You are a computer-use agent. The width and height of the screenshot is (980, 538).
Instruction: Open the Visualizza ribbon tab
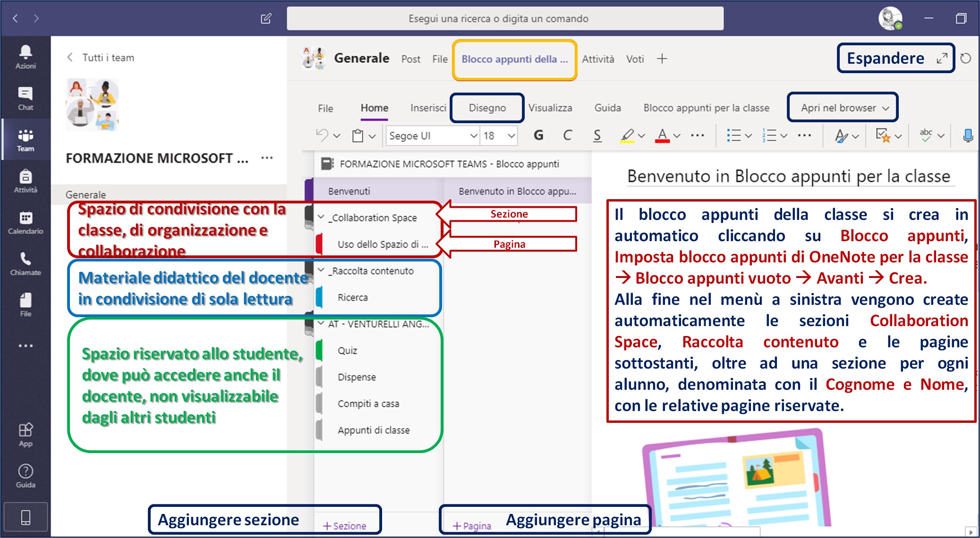coord(550,108)
